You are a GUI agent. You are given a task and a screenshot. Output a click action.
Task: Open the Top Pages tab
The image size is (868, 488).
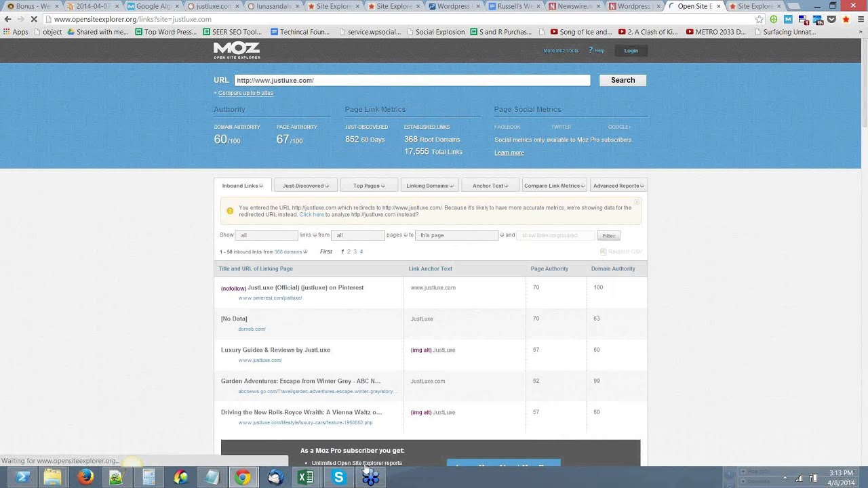tap(369, 186)
